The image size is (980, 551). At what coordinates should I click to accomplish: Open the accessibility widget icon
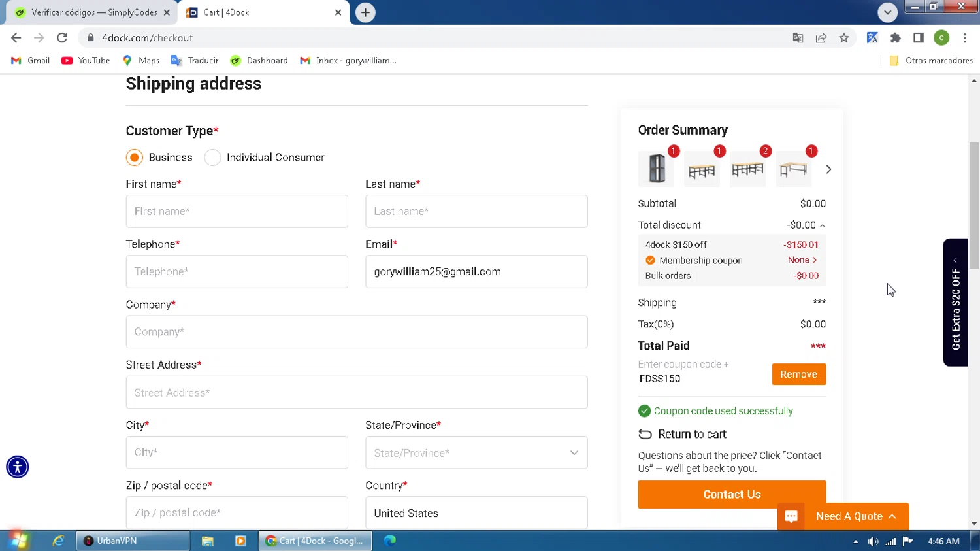coord(18,467)
